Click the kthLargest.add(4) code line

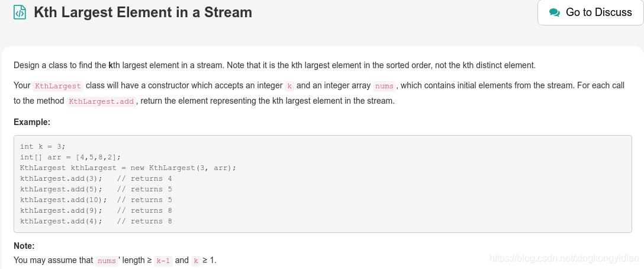pyautogui.click(x=96, y=221)
